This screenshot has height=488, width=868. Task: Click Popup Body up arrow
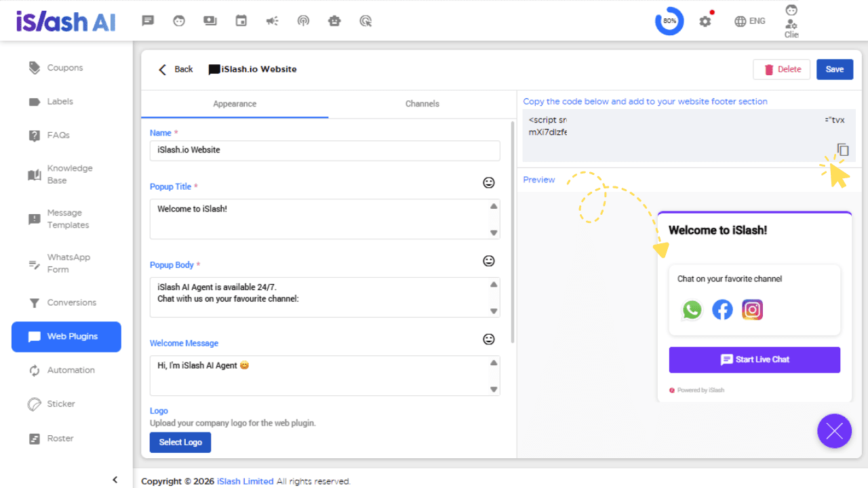point(494,285)
